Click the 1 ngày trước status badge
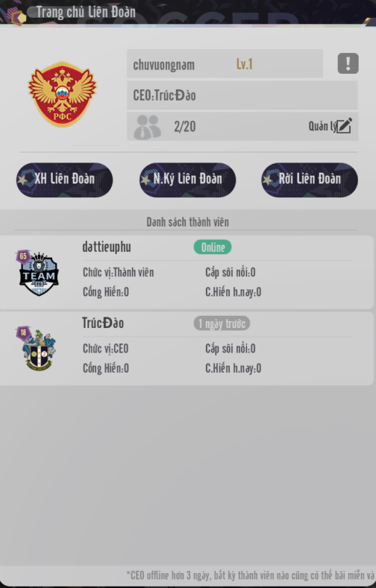The image size is (376, 588). coord(222,323)
